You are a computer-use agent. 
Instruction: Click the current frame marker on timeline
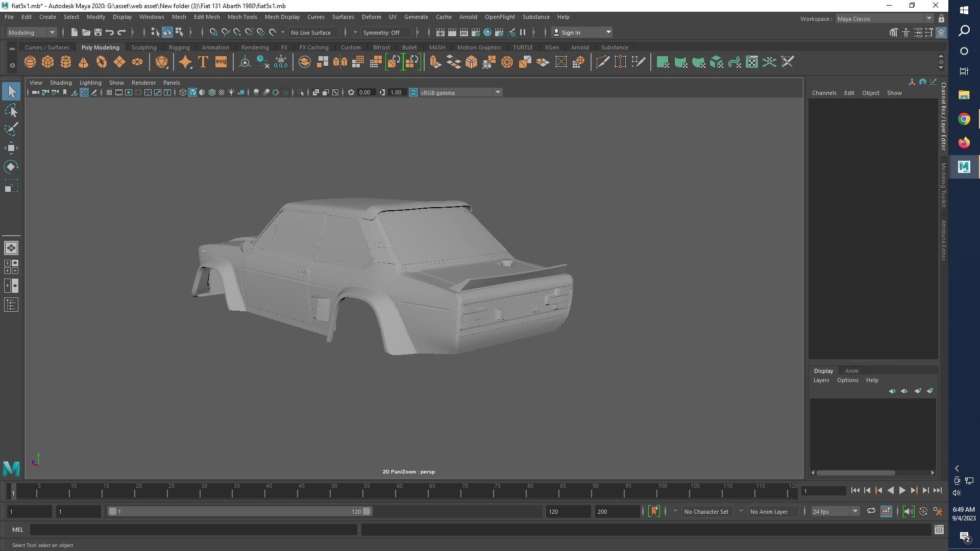tap(13, 492)
